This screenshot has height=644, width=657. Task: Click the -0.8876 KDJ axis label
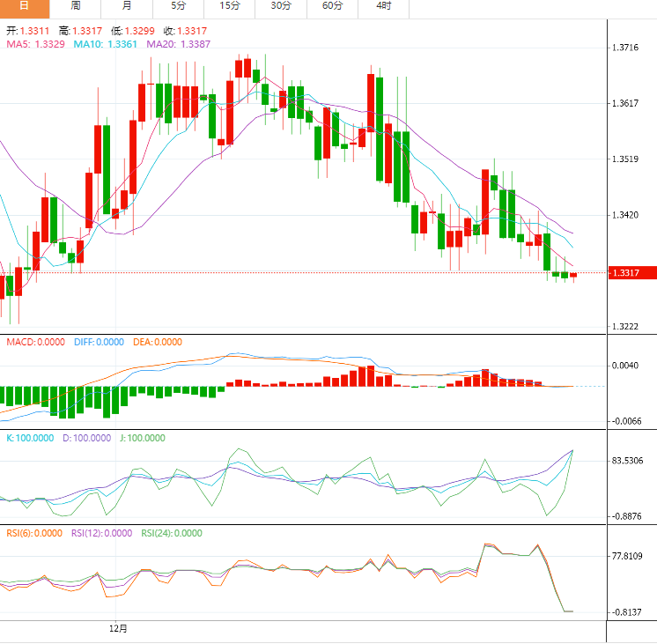tap(626, 516)
